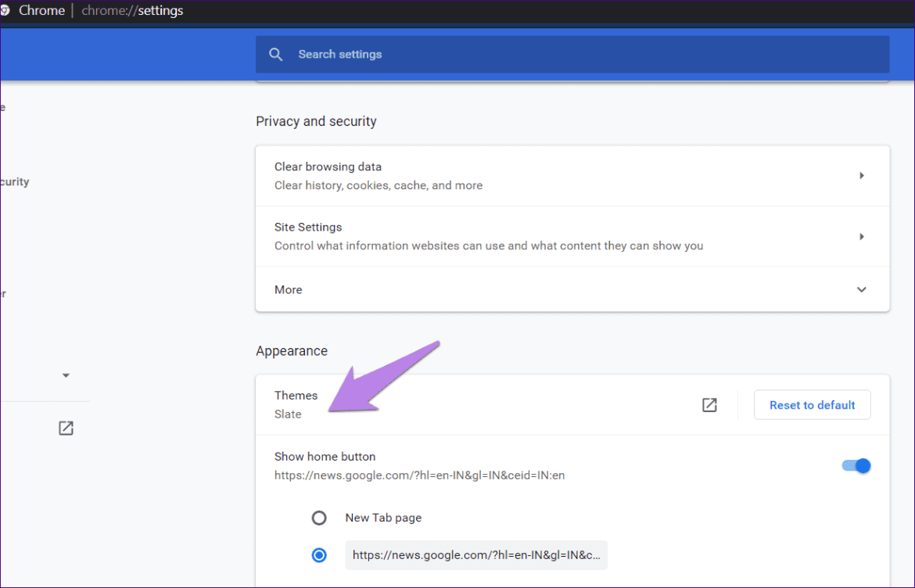Click Slate theme name text
The image size is (915, 588).
[288, 414]
